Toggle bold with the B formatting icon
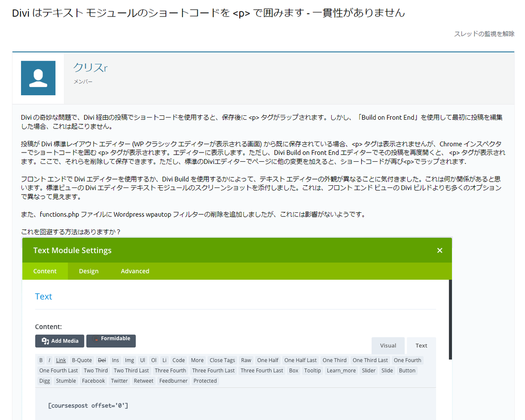525x420 pixels. tap(41, 360)
